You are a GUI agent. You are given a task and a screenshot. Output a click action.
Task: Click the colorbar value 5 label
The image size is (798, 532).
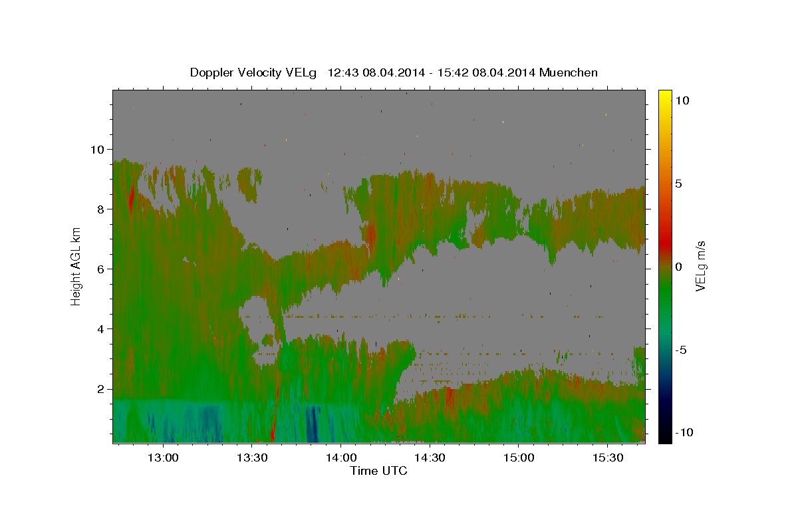point(679,184)
